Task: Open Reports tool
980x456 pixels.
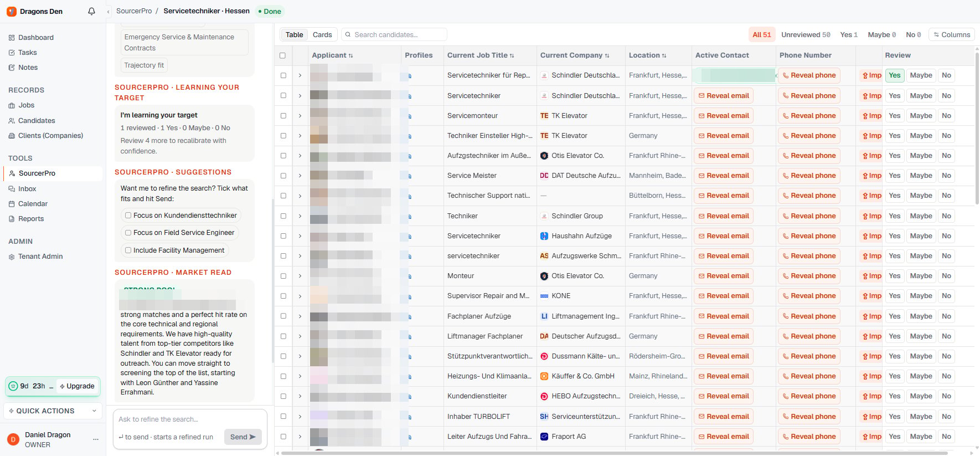Action: point(31,219)
